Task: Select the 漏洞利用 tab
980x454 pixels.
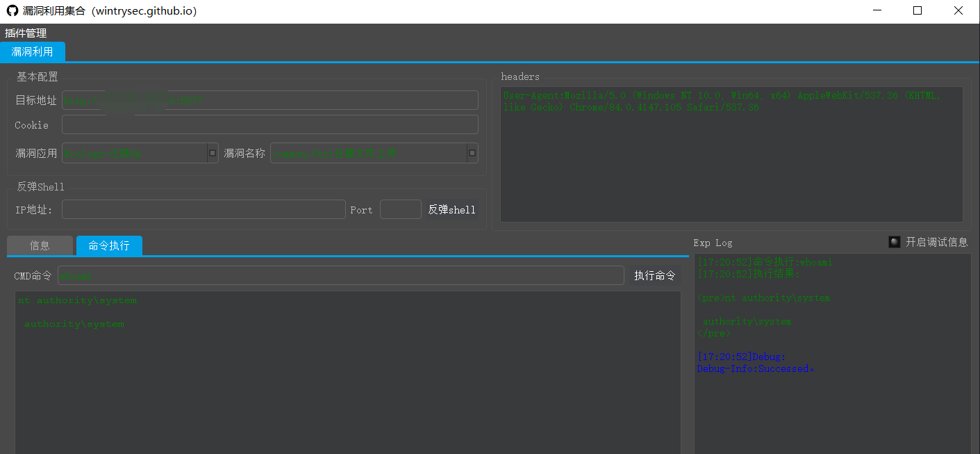Action: [x=32, y=51]
